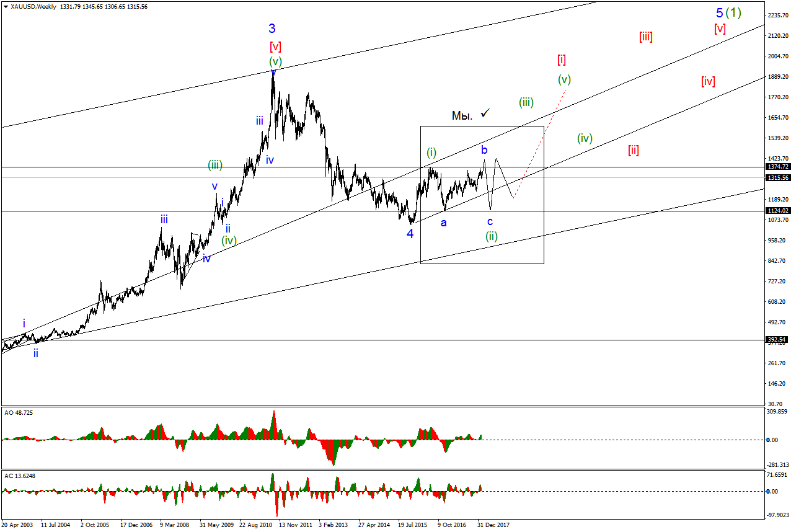
Task: Click the 17 Dec 2006 date label
Action: point(136,525)
